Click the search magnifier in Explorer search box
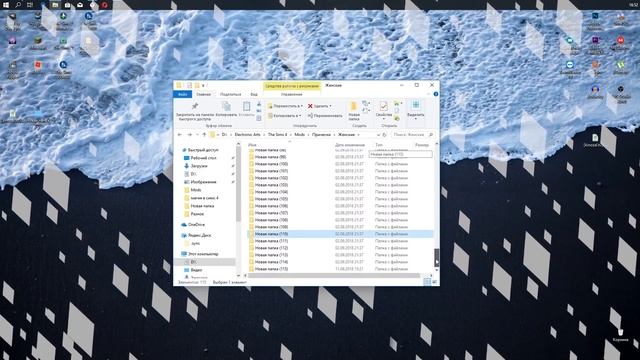 coord(431,135)
